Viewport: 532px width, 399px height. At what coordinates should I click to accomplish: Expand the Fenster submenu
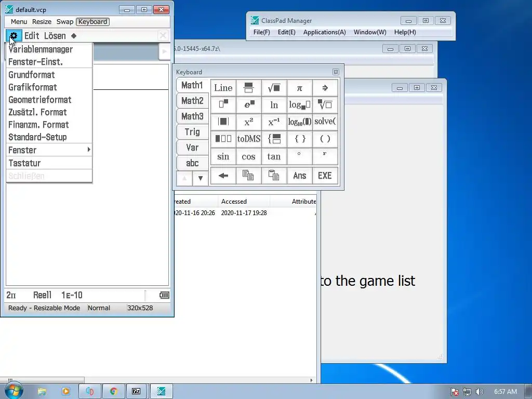[49, 150]
